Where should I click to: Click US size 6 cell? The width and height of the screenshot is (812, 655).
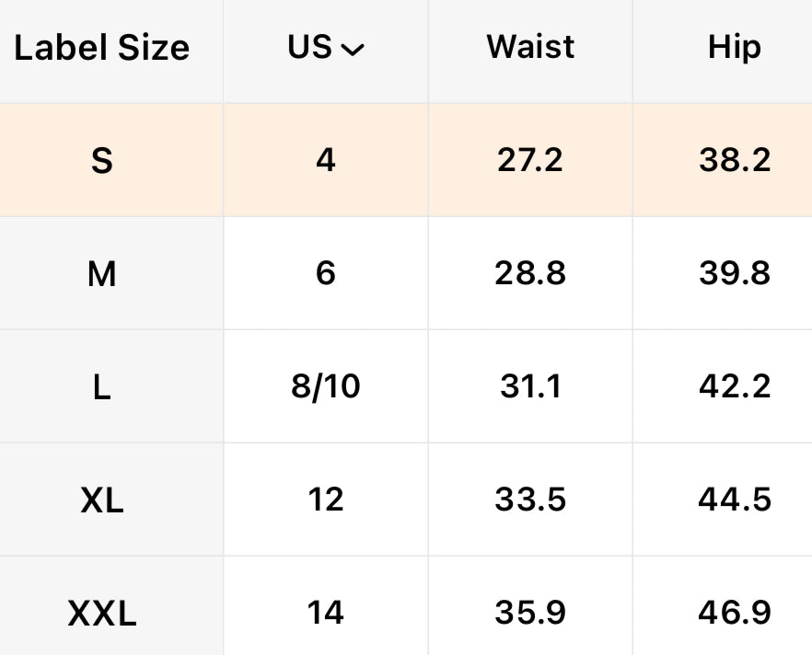click(326, 274)
